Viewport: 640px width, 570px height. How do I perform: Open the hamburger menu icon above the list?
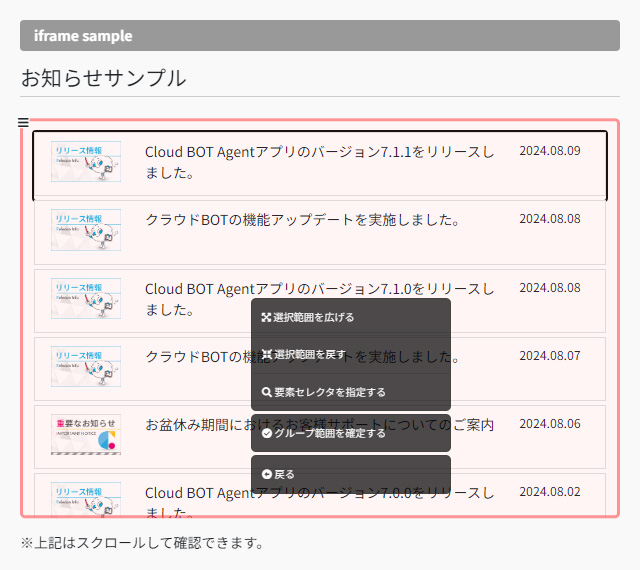pyautogui.click(x=23, y=122)
